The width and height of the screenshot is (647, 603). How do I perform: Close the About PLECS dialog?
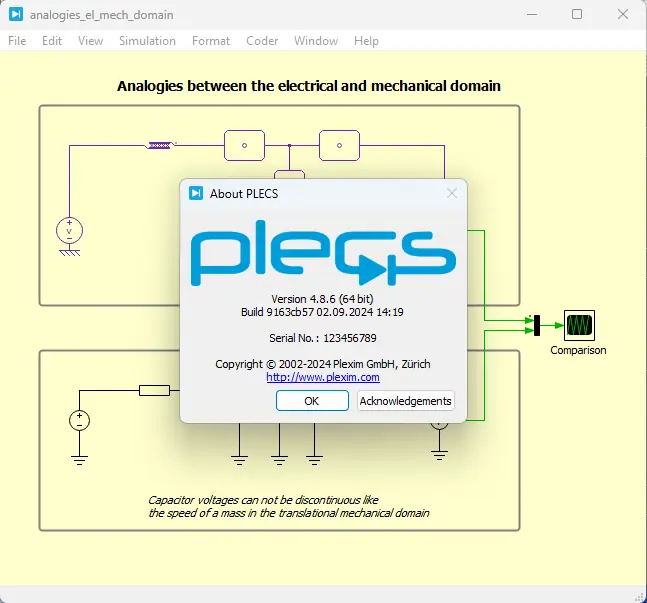pyautogui.click(x=452, y=193)
